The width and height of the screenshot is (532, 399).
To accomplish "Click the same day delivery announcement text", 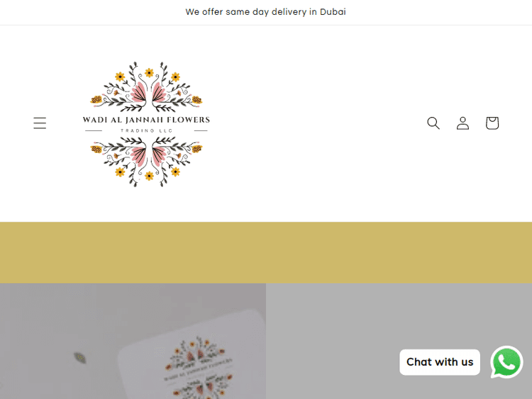I will pyautogui.click(x=266, y=12).
